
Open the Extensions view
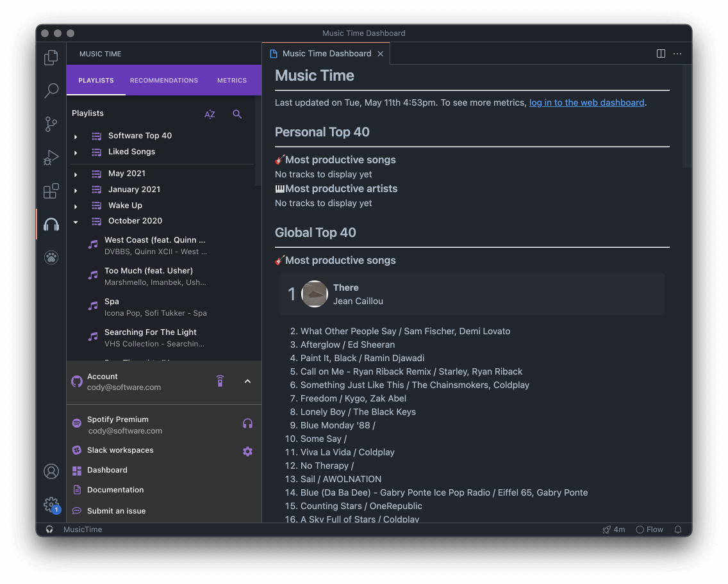[x=51, y=191]
